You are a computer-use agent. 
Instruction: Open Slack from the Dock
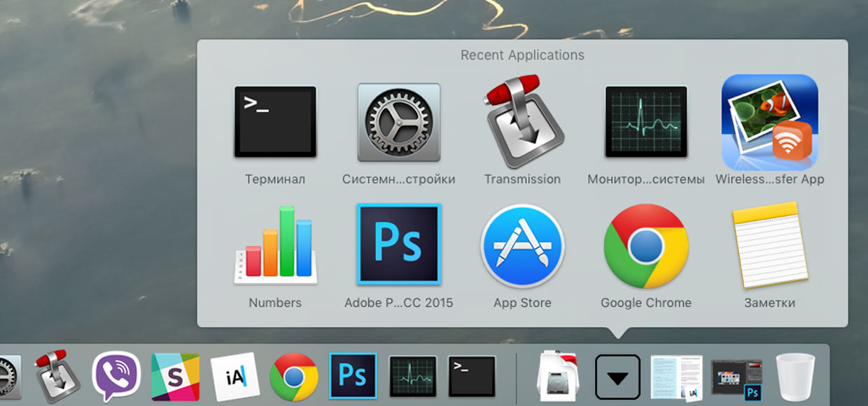pyautogui.click(x=176, y=377)
